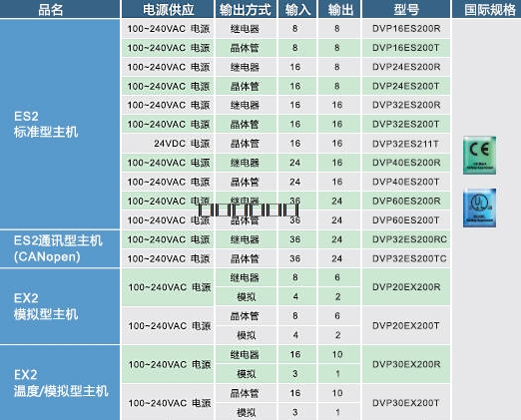Viewport: 521px width, 420px height.
Task: Select output value 8 in DVP24ES200T row
Action: pyautogui.click(x=337, y=86)
